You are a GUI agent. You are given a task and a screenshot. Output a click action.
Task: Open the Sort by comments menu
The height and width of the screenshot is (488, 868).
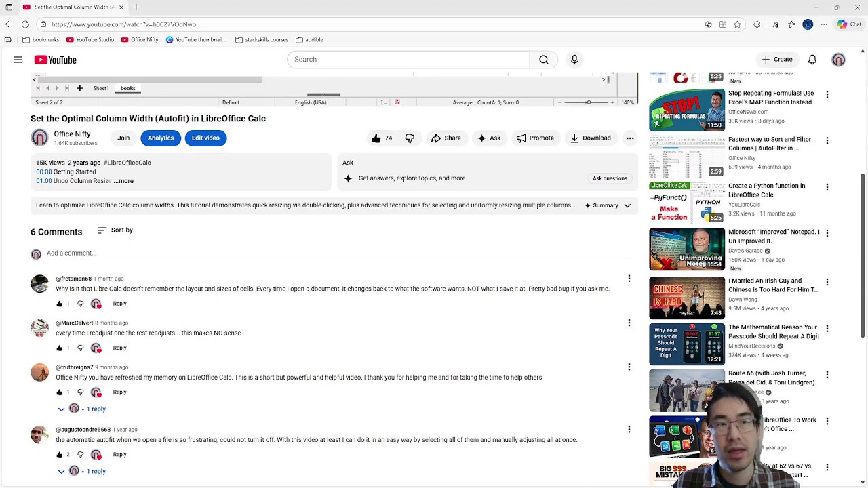coord(115,230)
